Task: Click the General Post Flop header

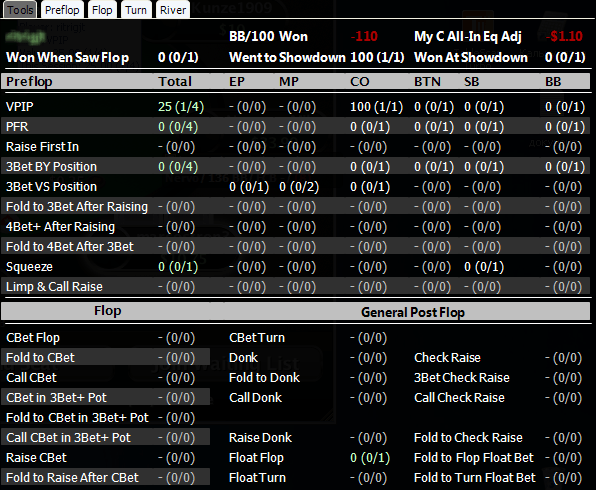Action: (x=413, y=312)
